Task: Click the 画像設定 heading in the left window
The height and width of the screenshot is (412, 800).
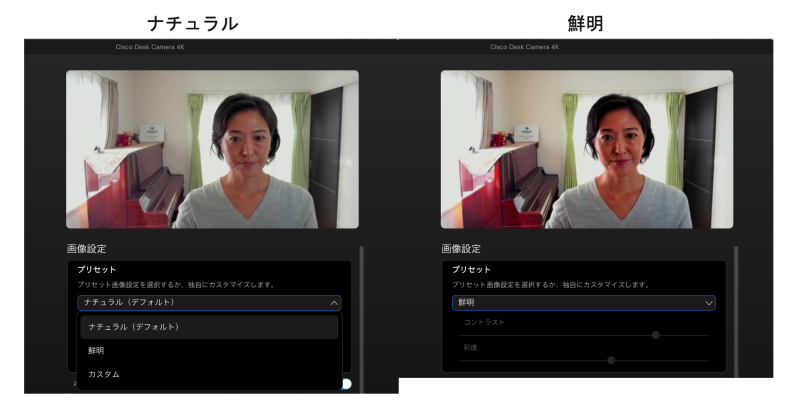Action: click(x=86, y=248)
